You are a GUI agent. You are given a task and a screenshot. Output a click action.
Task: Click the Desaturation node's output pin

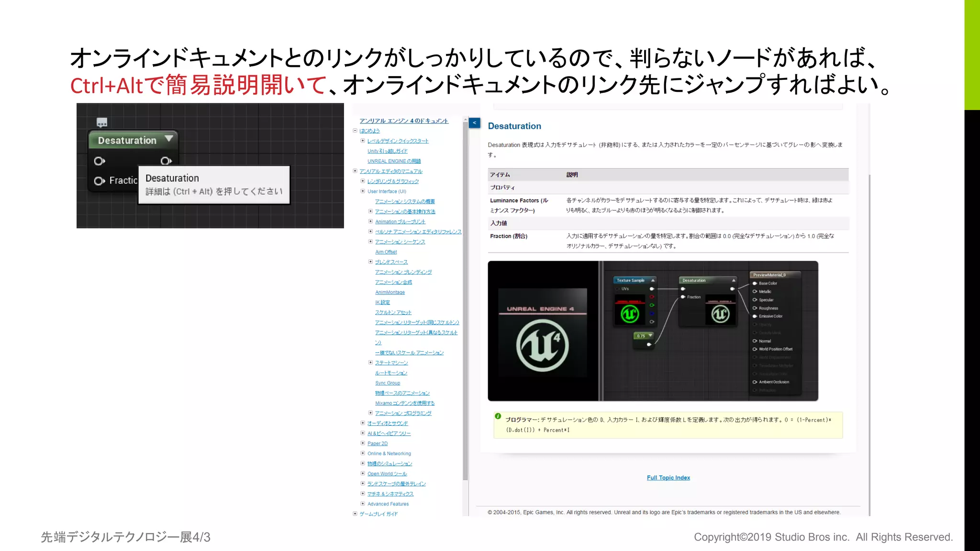(166, 161)
